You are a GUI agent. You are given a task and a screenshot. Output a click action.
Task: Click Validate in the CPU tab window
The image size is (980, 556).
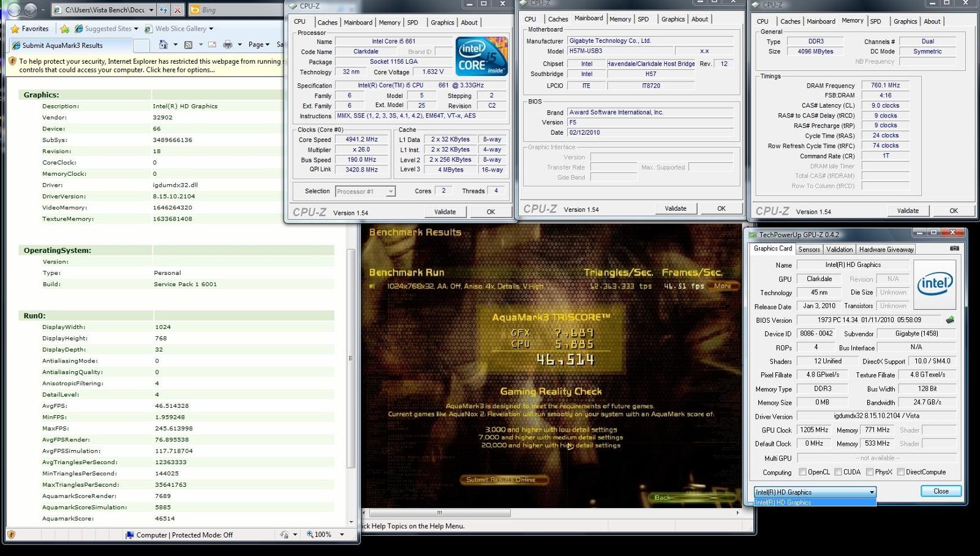445,212
